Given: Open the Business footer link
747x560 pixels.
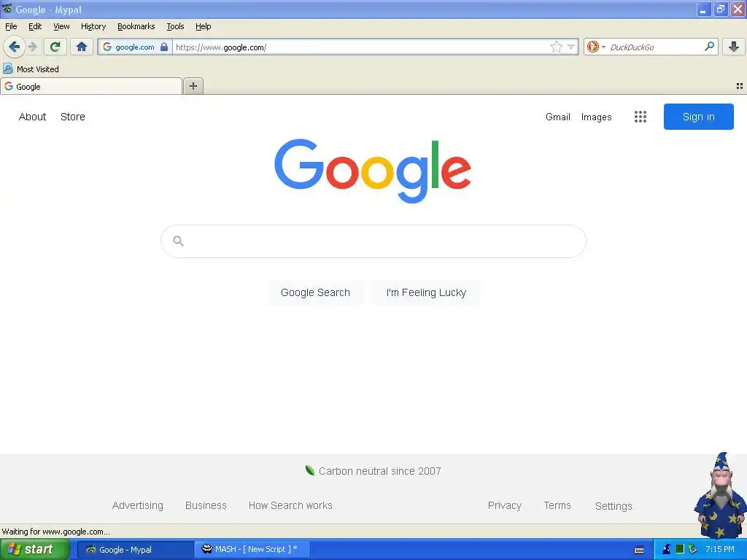Looking at the screenshot, I should point(206,505).
